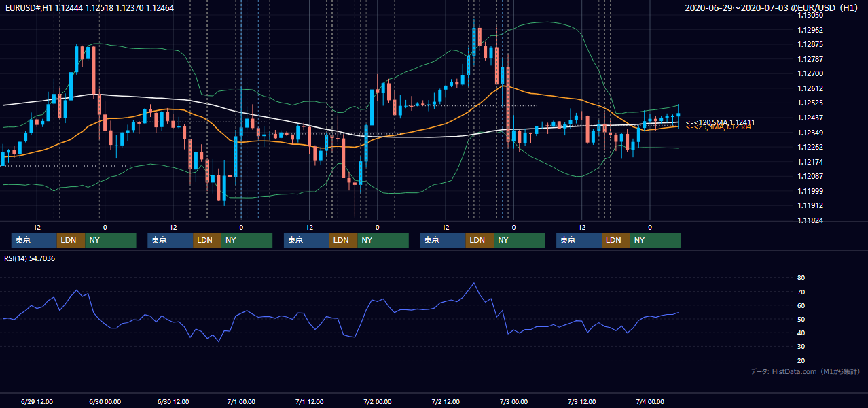The width and height of the screenshot is (868, 408).
Task: Click price axis label 1.12087
Action: click(810, 176)
